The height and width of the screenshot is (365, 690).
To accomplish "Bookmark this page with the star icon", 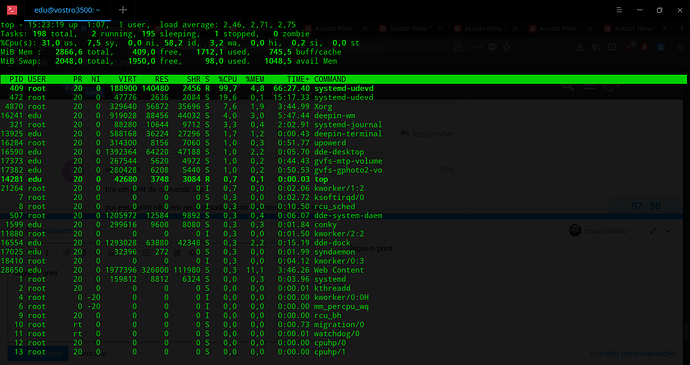I will 507,47.
